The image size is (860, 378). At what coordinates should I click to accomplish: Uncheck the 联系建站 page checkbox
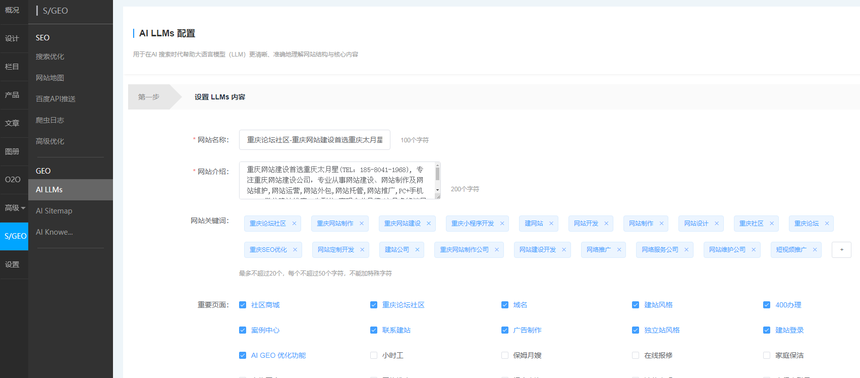[374, 330]
